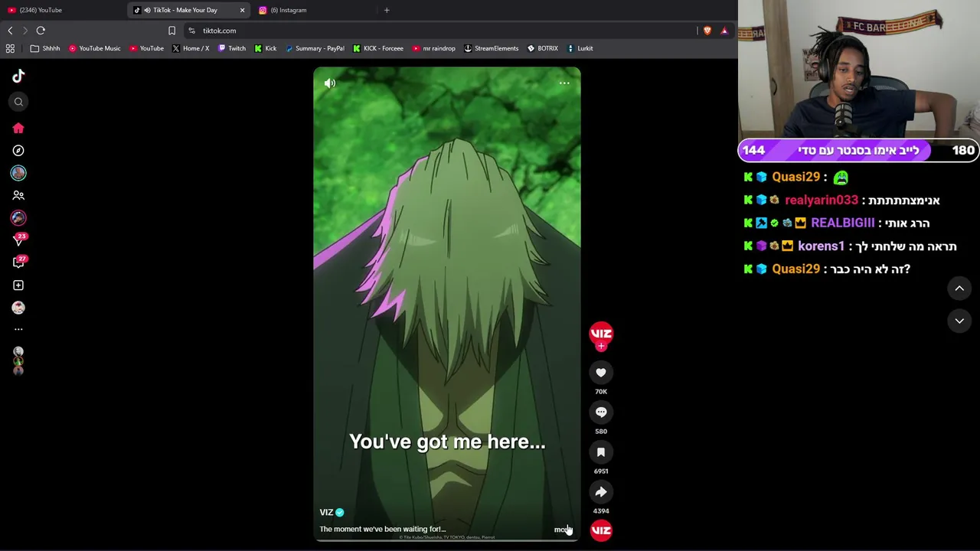Open a new browser tab

coord(387,10)
